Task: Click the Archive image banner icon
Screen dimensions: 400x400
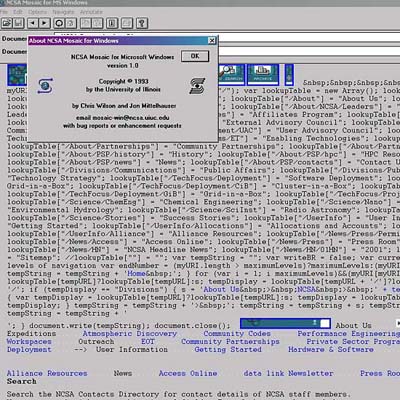Action: [263, 75]
